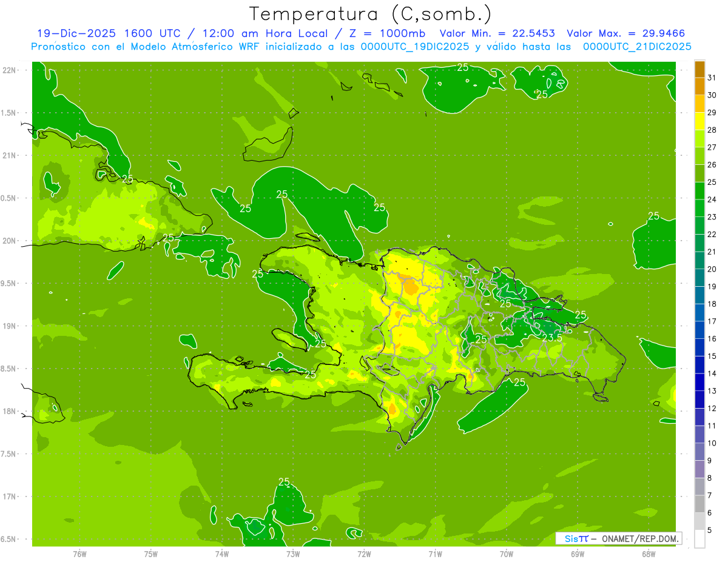Click the '25' value on the color legend
This screenshot has width=728, height=562.
[x=712, y=182]
